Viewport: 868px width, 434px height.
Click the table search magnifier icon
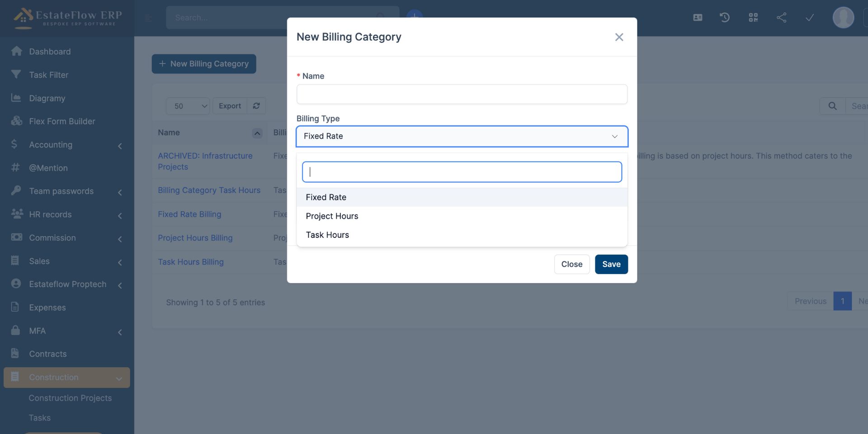tap(832, 106)
